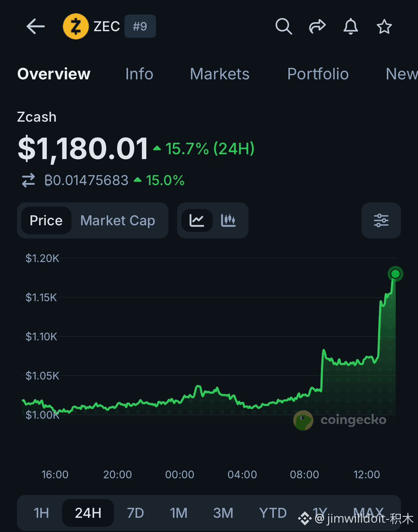Add ZEC to favorites with star icon
Screen dimensions: 418x532
click(x=384, y=26)
